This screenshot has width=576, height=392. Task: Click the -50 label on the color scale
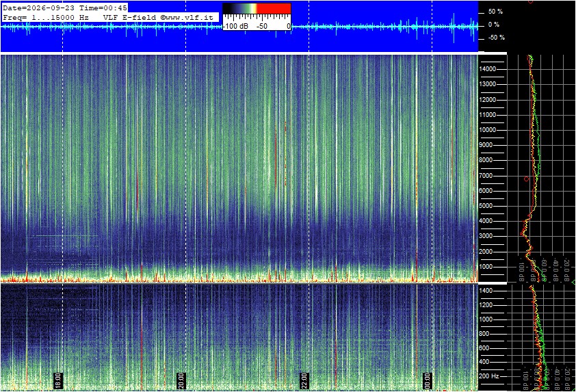pyautogui.click(x=262, y=26)
